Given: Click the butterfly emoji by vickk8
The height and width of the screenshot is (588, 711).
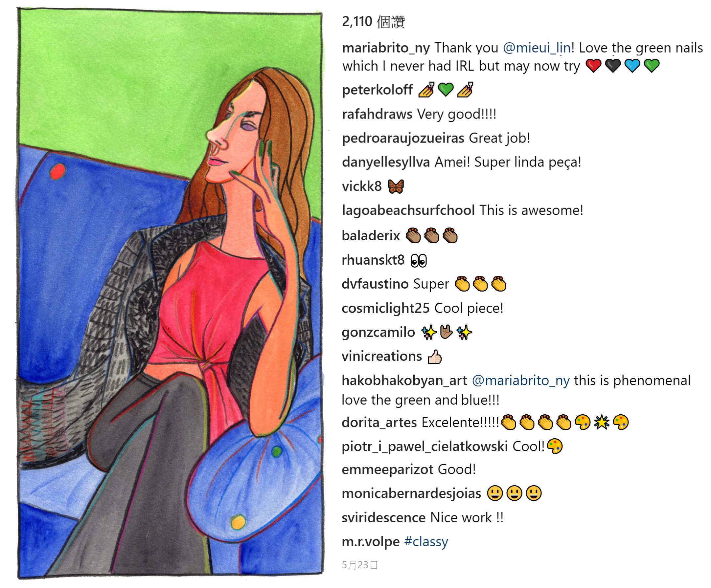Looking at the screenshot, I should pos(396,186).
